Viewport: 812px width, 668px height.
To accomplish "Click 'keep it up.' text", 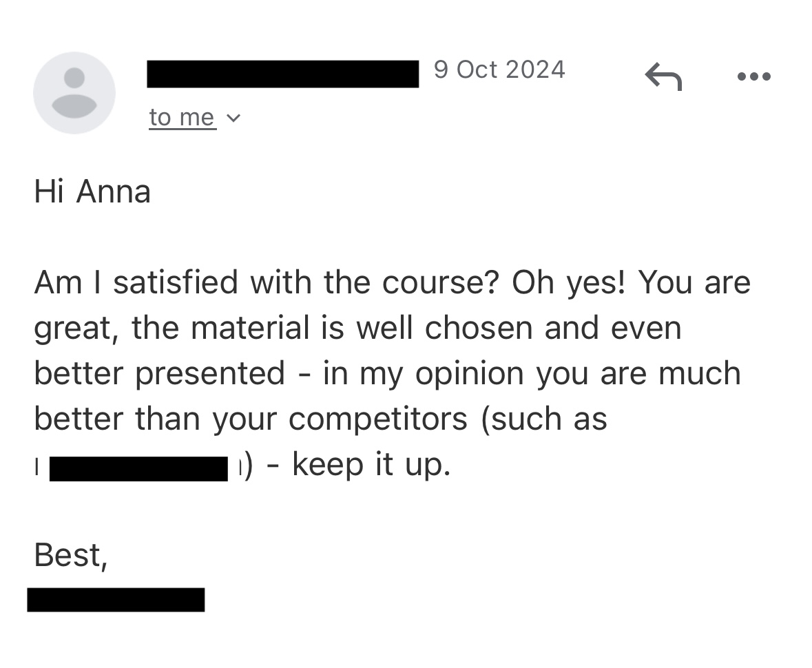I will tap(372, 464).
